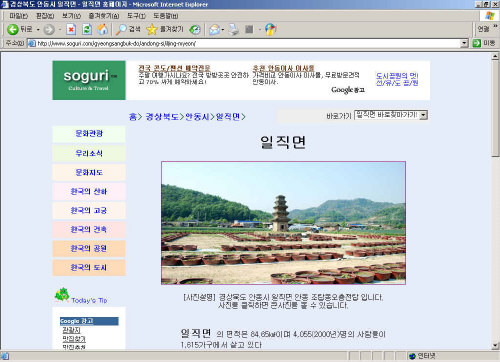Click the second Google ad headline link
500x362 pixels.
(283, 68)
